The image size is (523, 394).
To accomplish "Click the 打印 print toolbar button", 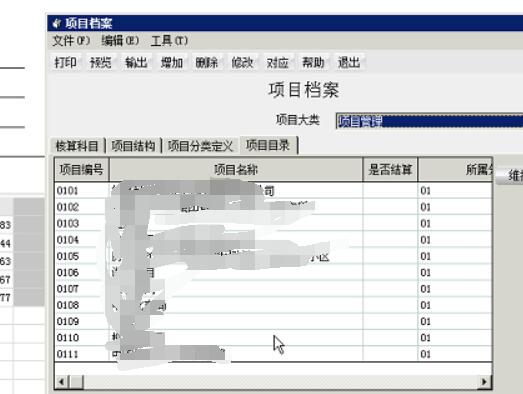I will click(x=65, y=62).
